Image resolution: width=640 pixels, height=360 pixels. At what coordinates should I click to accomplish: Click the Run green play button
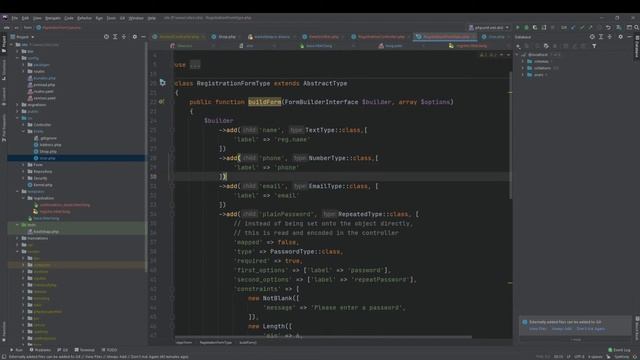(x=518, y=27)
